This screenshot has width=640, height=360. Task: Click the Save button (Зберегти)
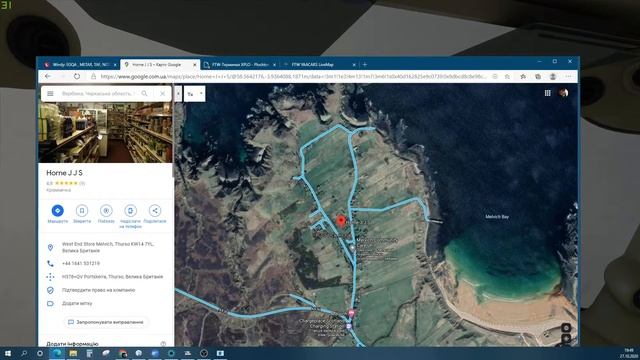coord(82,214)
